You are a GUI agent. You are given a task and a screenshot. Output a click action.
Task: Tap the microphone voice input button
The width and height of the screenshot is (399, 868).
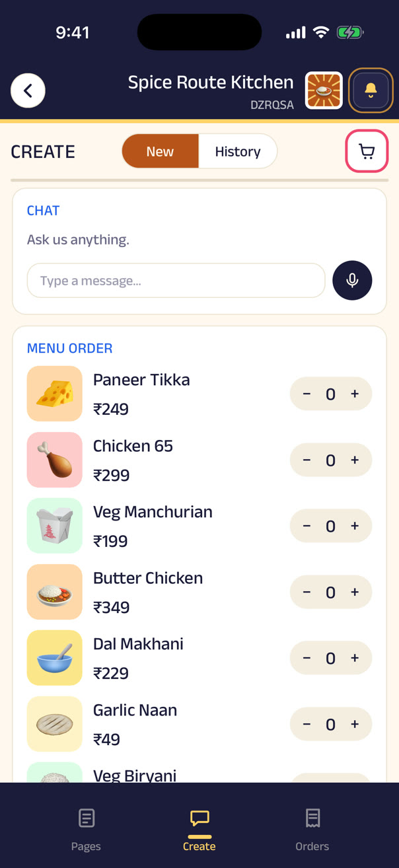(352, 280)
